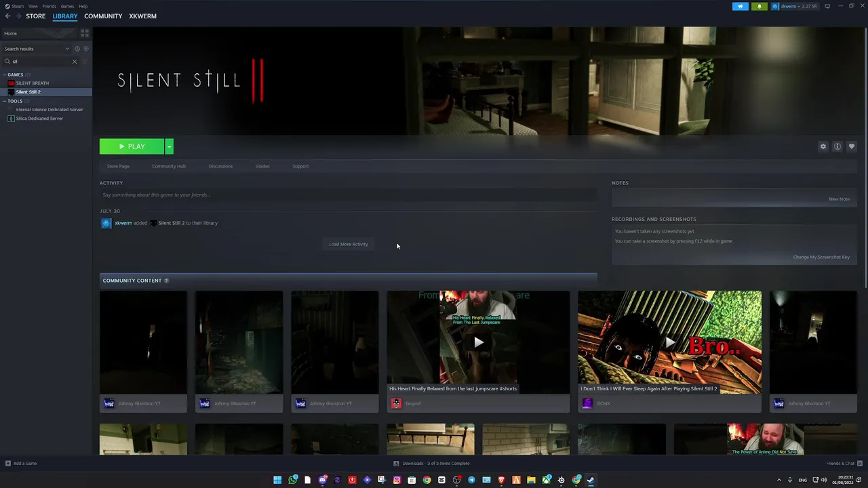This screenshot has height=488, width=868.
Task: Open the blue announcements megaphone icon
Action: [x=741, y=6]
